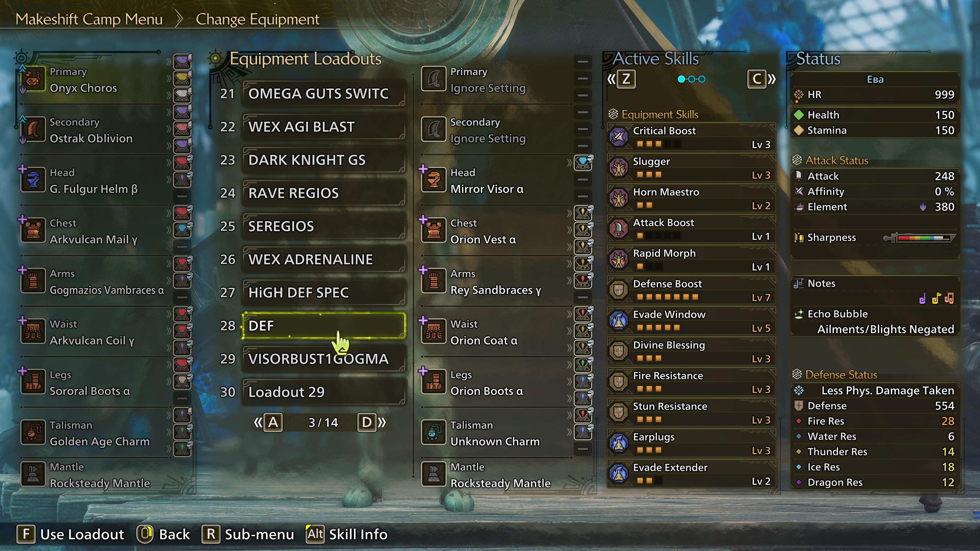Select the Golden Age Charm talisman icon
The width and height of the screenshot is (980, 551).
click(x=33, y=433)
